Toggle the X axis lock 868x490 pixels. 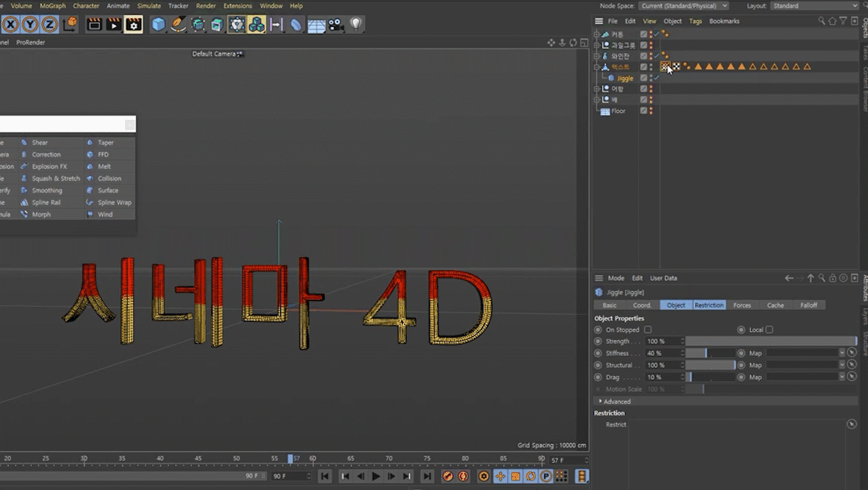point(10,25)
